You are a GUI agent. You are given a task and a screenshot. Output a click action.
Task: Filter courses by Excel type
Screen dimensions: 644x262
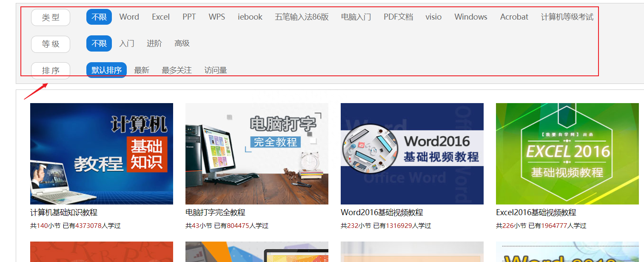(x=161, y=17)
